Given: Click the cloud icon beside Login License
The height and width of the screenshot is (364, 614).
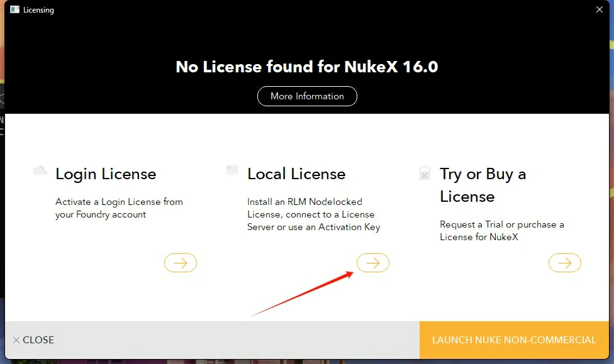Looking at the screenshot, I should tap(40, 171).
